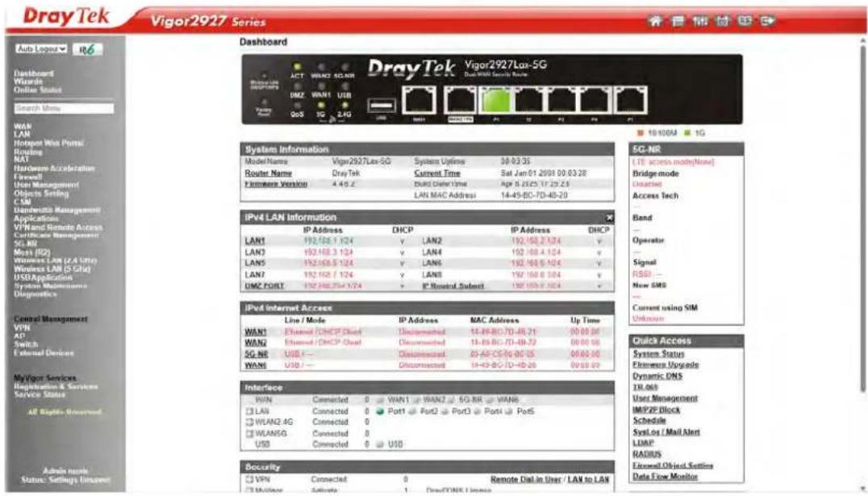Screen dimensions: 868x496
Task: Open the Data Flow Monitor link
Action: coord(666,476)
